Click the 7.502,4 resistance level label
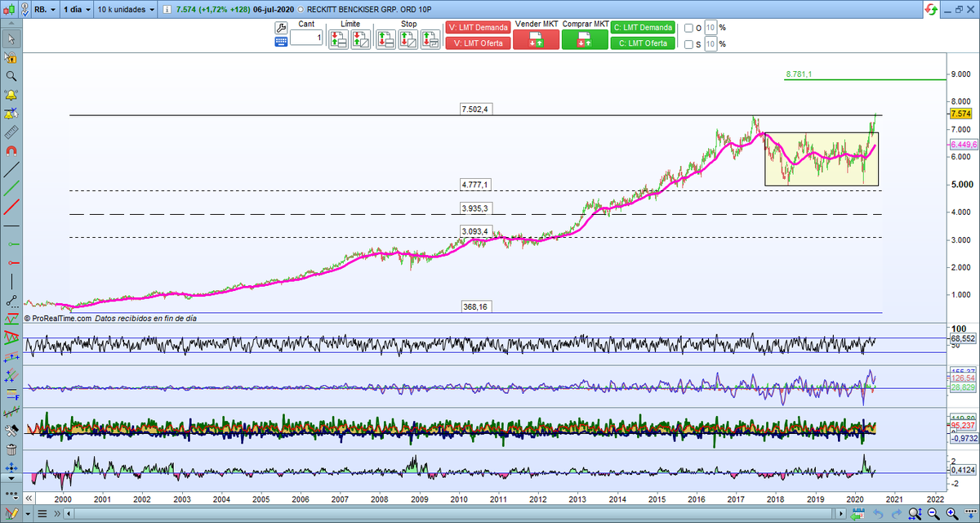The height and width of the screenshot is (523, 980). (474, 109)
